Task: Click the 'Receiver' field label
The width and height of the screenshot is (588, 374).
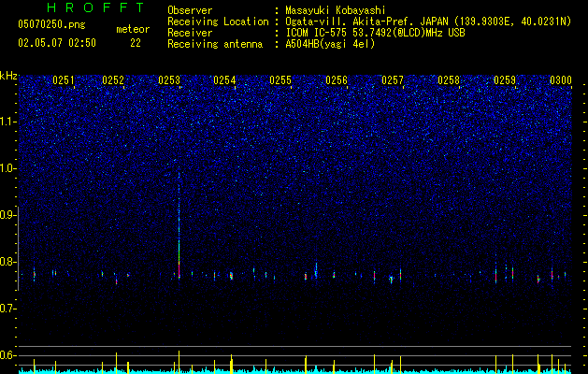Action: tap(190, 33)
